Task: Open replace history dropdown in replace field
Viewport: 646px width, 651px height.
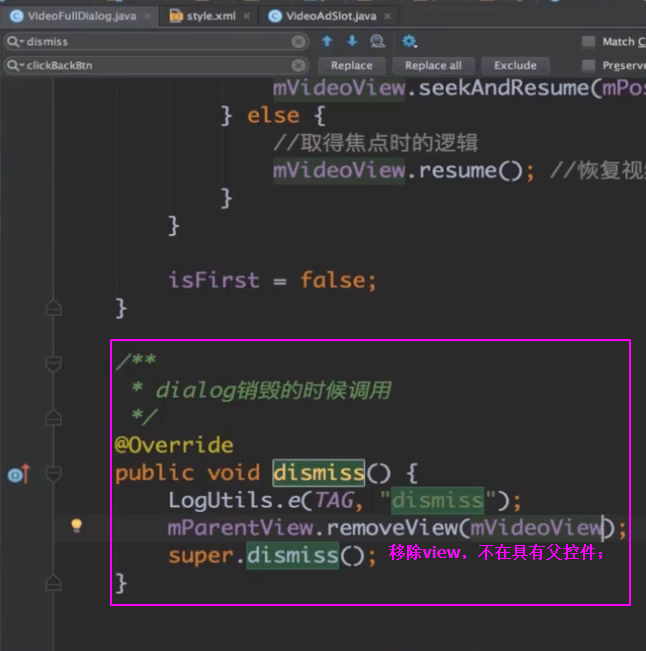Action: point(14,65)
